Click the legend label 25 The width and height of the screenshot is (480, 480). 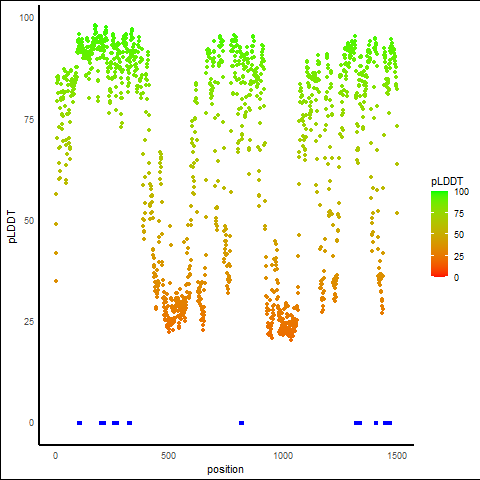(459, 257)
